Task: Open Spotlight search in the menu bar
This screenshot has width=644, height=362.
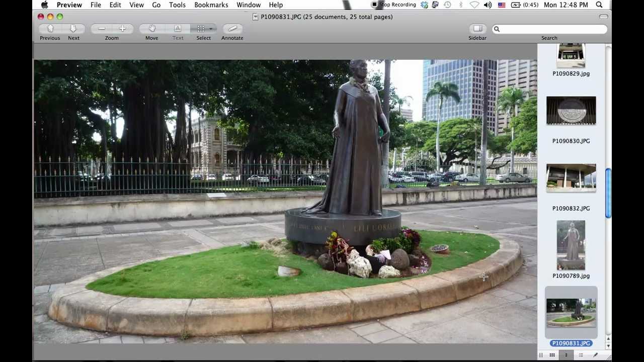Action: pos(599,5)
